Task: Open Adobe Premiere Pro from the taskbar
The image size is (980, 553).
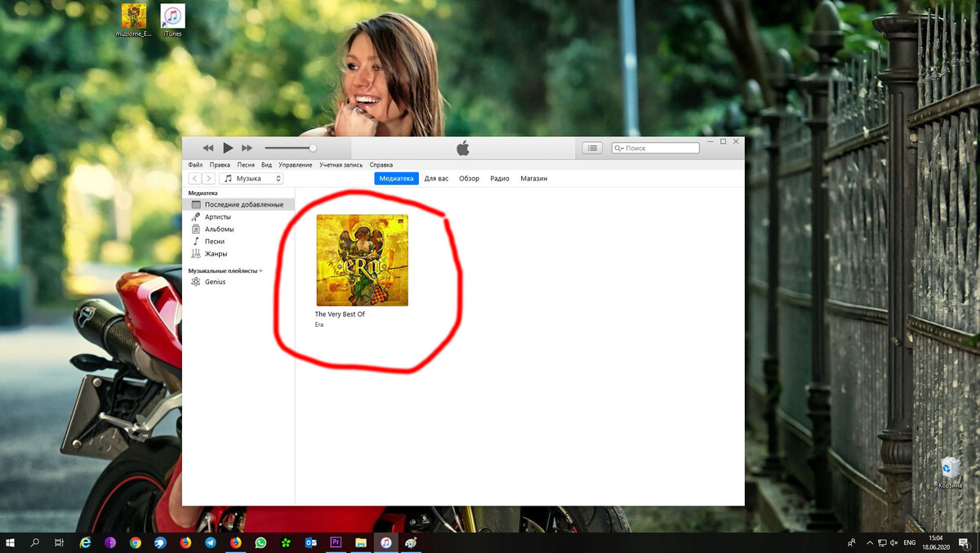Action: [x=336, y=542]
